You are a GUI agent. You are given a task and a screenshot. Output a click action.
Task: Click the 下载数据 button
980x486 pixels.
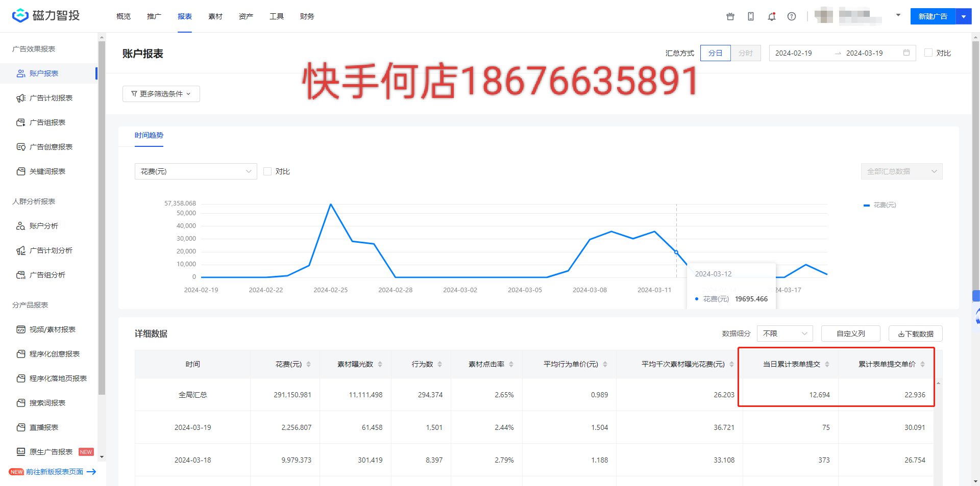(x=916, y=334)
